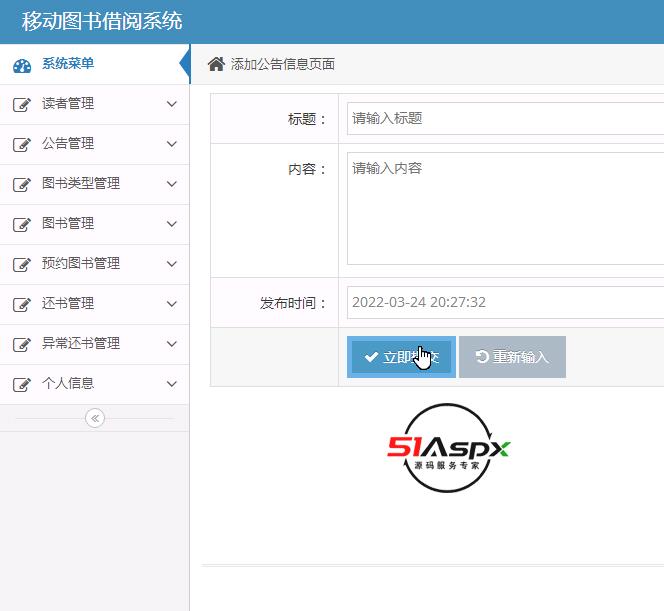
Task: Open the 预约图书管理 menu label
Action: (81, 263)
